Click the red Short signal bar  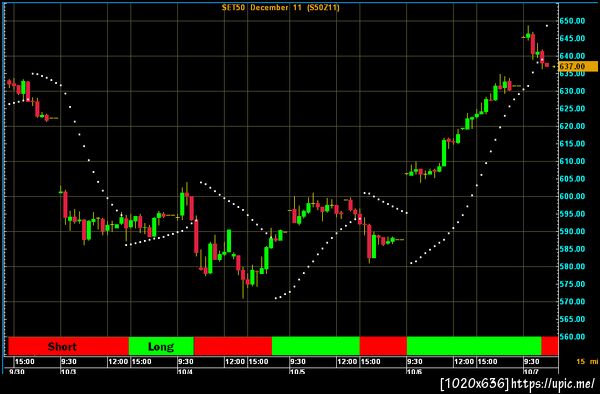(68, 346)
